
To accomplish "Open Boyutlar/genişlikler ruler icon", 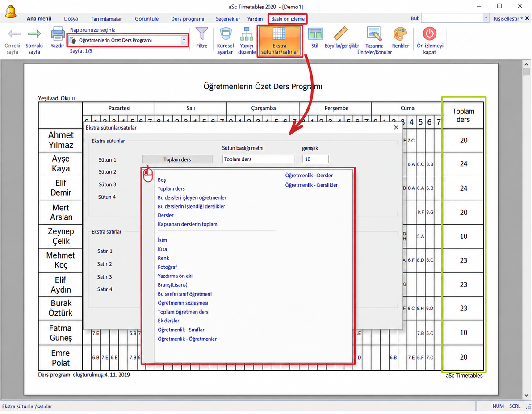I will pyautogui.click(x=341, y=33).
